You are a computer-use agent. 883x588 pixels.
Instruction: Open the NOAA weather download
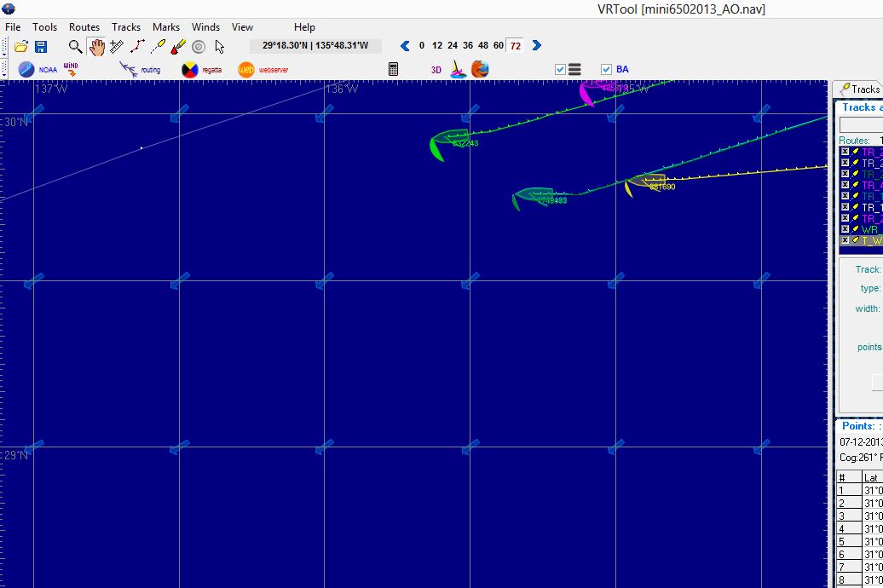click(38, 69)
